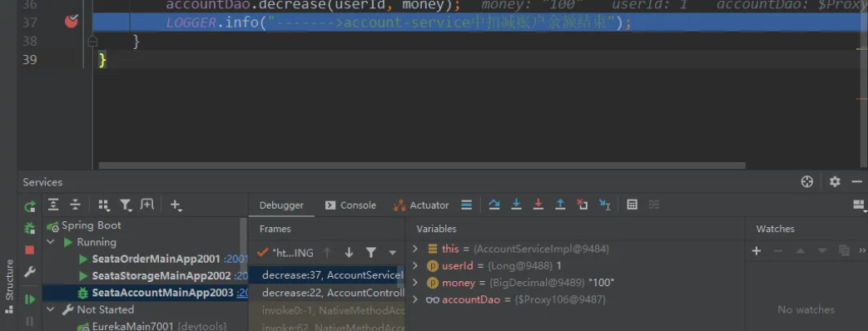Select frame decrease:22, AccountController

326,293
